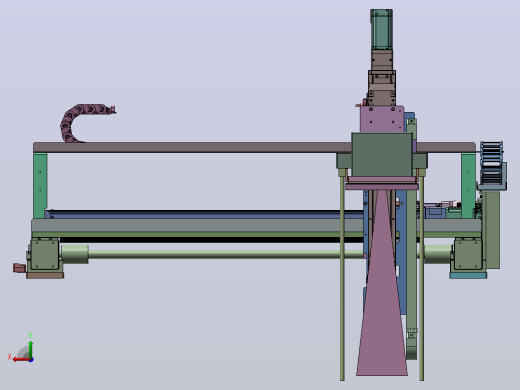Select the wide gray horizontal beam

[x=197, y=226]
